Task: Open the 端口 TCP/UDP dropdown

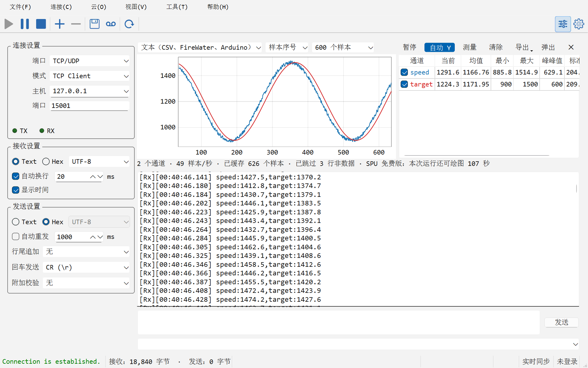Action: point(90,61)
